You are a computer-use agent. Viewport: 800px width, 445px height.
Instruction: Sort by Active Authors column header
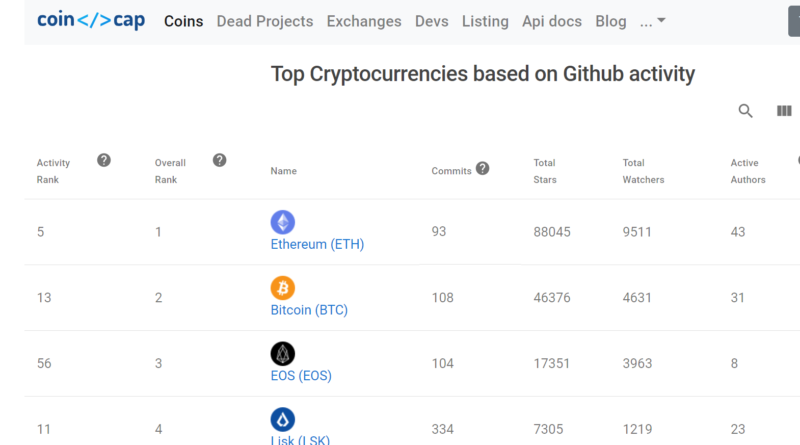click(748, 171)
